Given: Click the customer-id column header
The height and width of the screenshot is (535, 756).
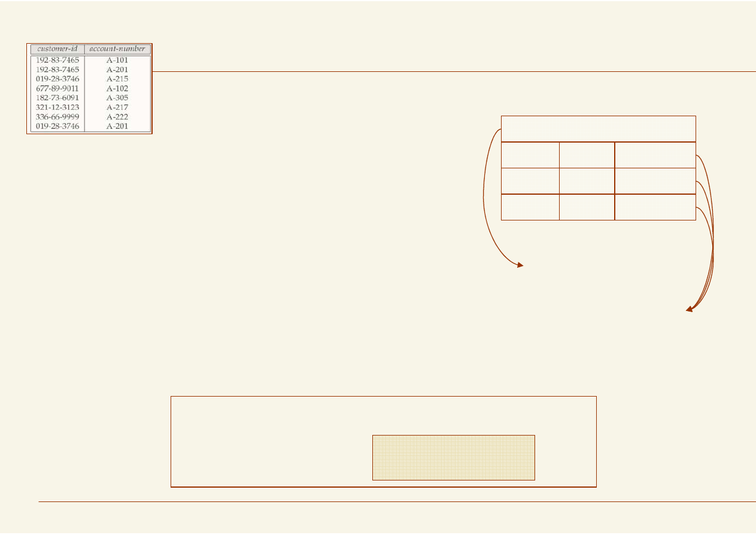Looking at the screenshot, I should [x=57, y=49].
